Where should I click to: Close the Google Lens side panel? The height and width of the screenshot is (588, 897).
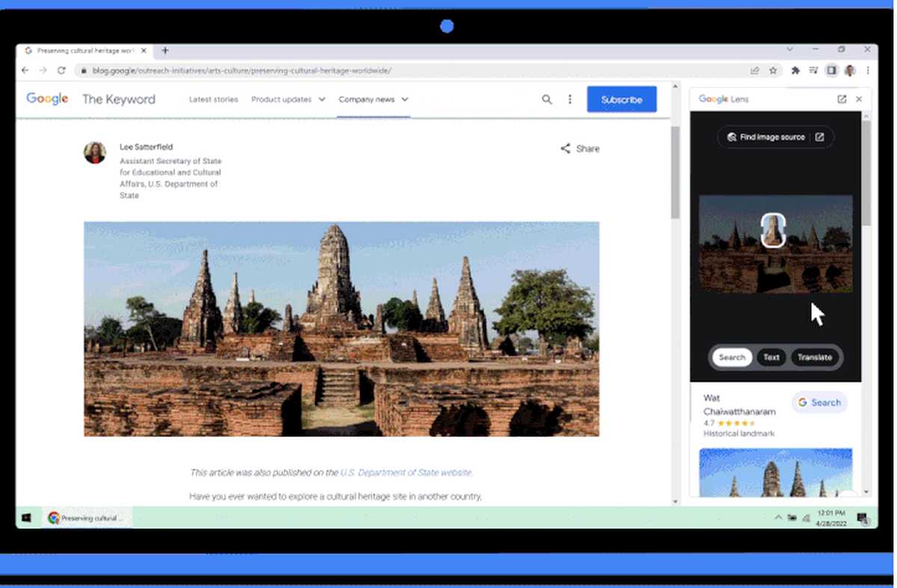pos(859,99)
